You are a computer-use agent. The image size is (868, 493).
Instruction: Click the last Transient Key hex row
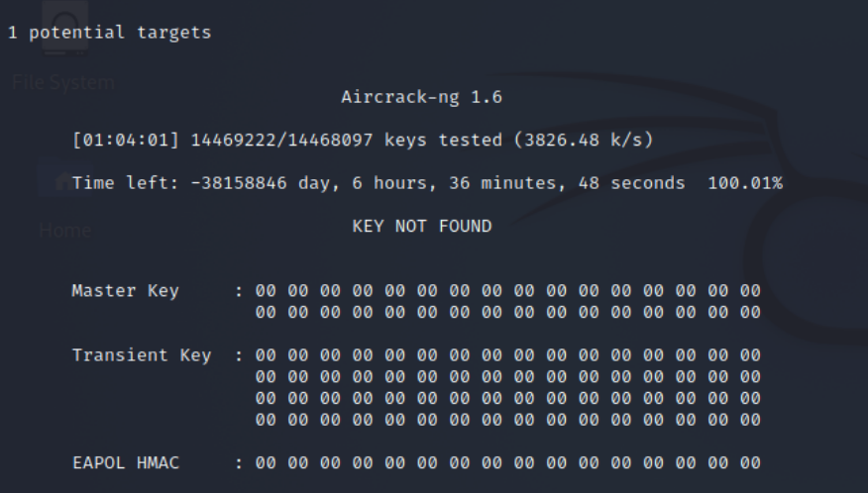(x=507, y=419)
